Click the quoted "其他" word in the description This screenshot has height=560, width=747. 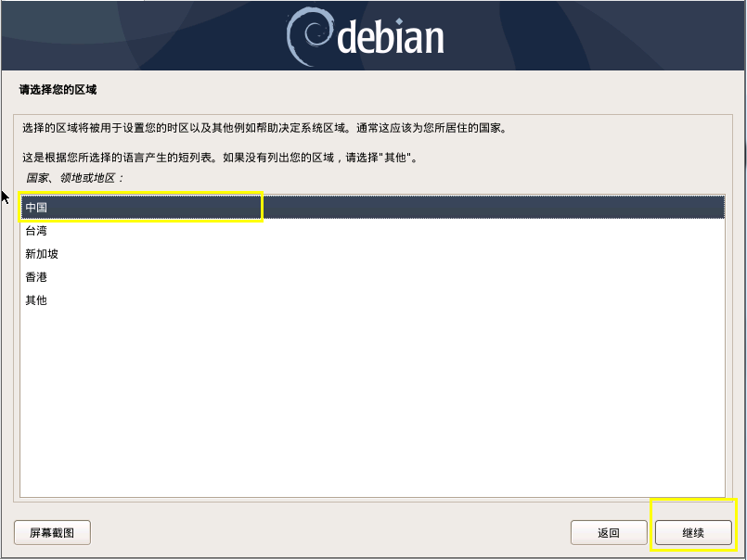395,157
